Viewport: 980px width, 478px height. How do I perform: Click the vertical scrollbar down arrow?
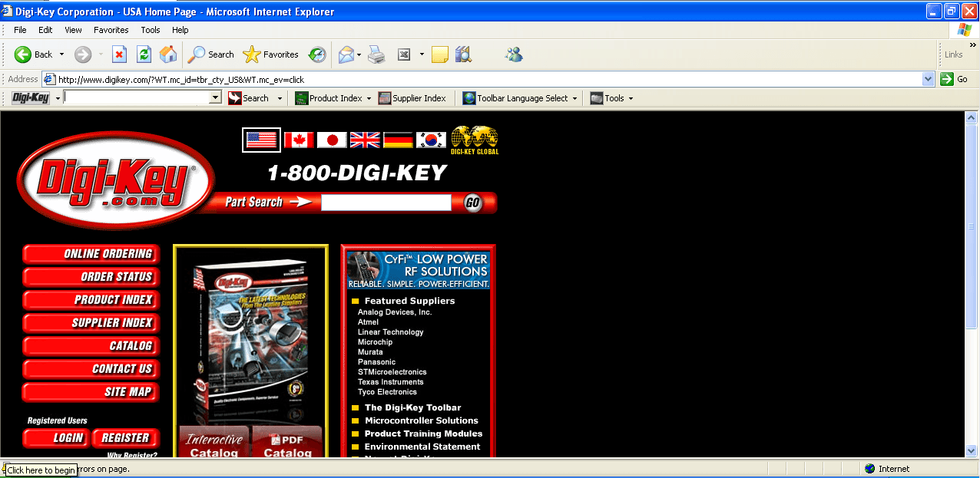click(971, 451)
